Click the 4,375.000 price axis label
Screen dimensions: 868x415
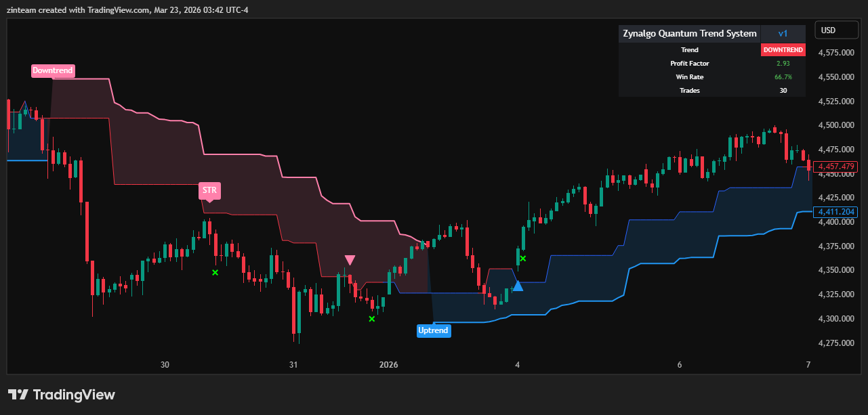[x=835, y=246]
